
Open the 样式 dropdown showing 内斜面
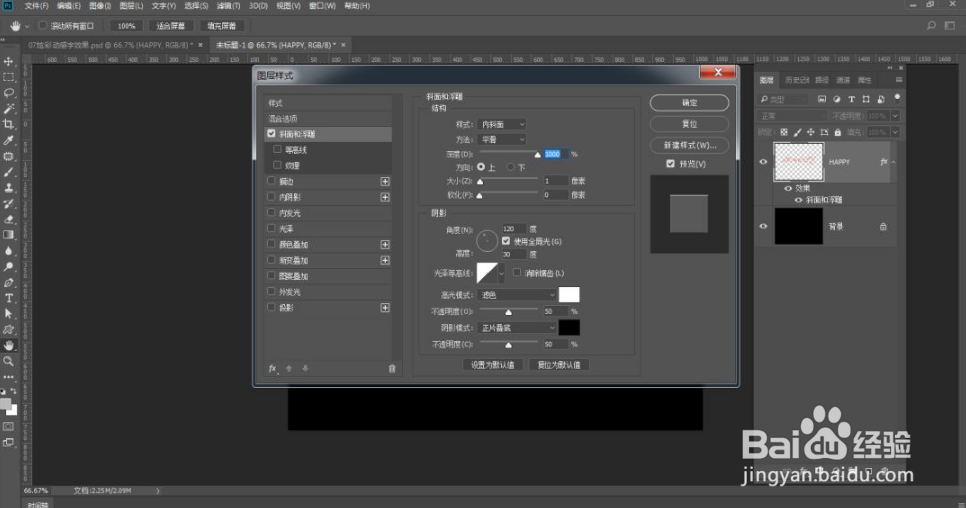(x=502, y=124)
